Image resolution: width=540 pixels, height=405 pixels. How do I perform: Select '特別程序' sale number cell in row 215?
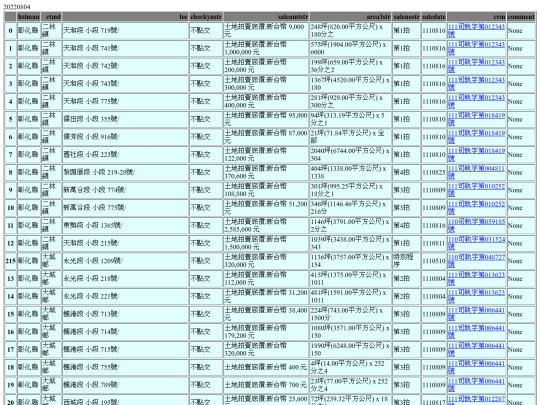point(406,261)
